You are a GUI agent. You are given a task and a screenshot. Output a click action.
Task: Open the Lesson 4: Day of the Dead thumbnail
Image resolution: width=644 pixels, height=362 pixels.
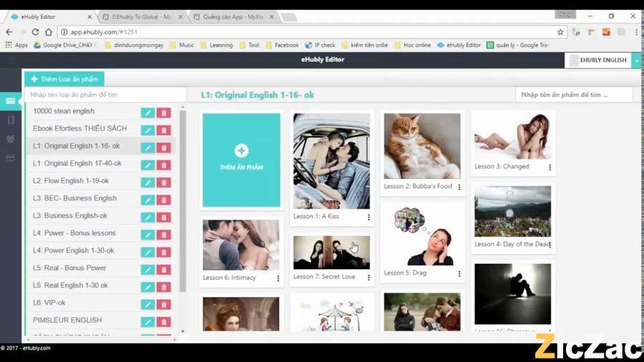coord(512,211)
